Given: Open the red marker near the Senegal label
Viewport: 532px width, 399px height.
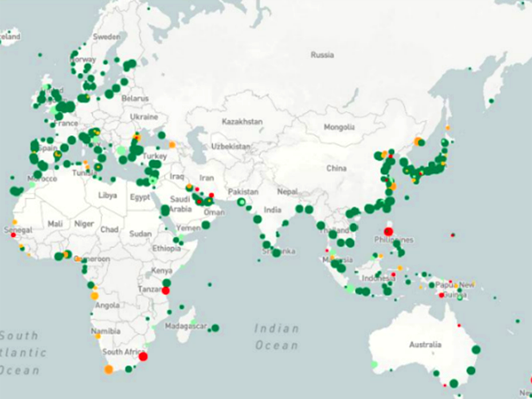Looking at the screenshot, I should (13, 235).
